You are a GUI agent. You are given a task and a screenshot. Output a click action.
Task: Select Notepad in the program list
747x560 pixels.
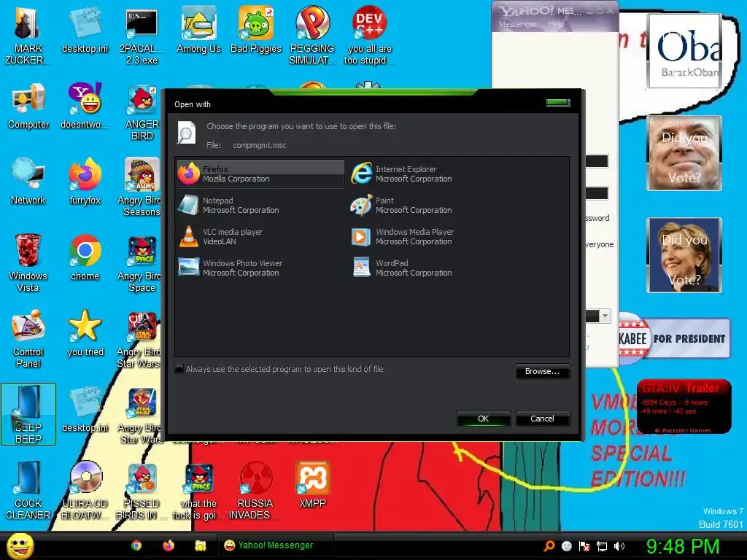coord(228,205)
